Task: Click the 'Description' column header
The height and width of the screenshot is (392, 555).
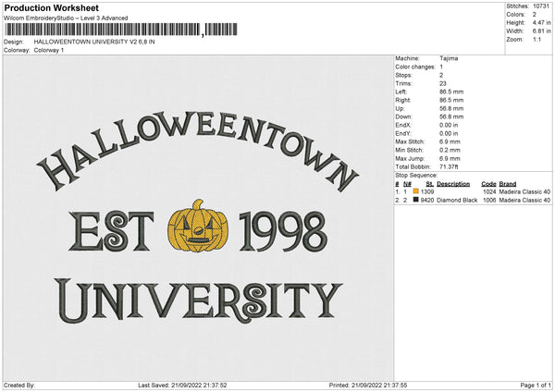Action: 453,184
